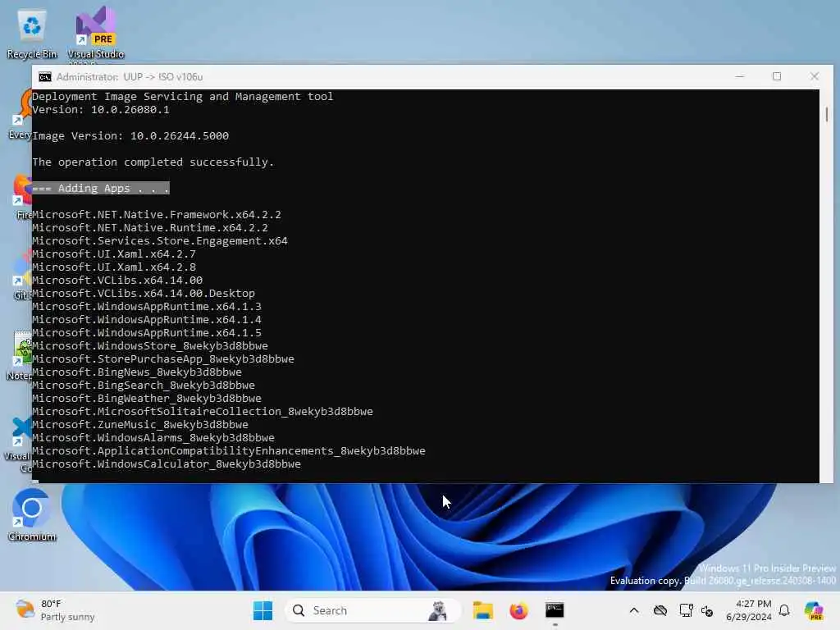The width and height of the screenshot is (840, 630).
Task: Click the highlighted 'Adding Apps' line
Action: (101, 188)
